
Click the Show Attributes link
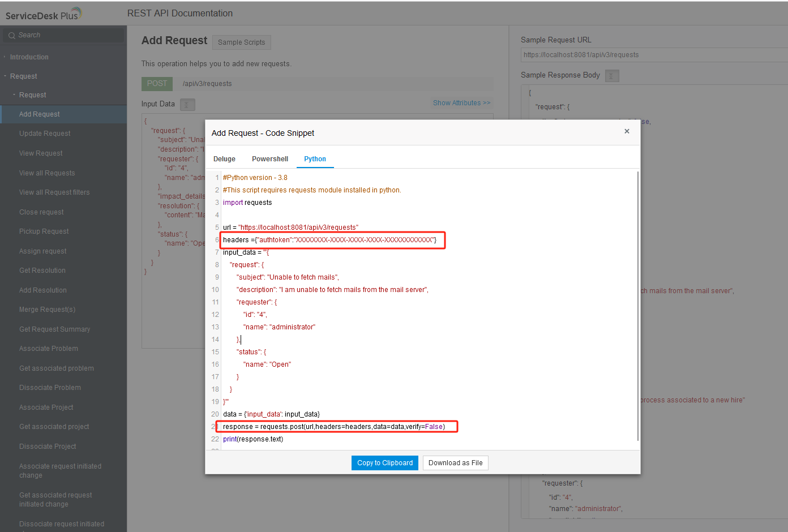click(x=461, y=103)
